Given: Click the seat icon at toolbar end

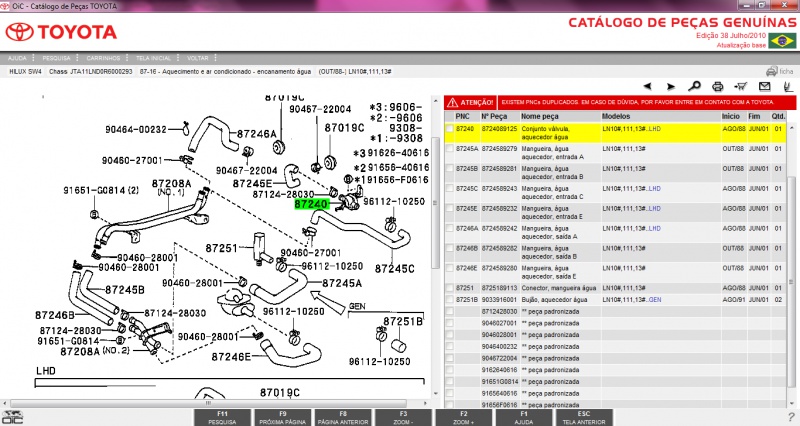Looking at the screenshot, I should point(788,86).
